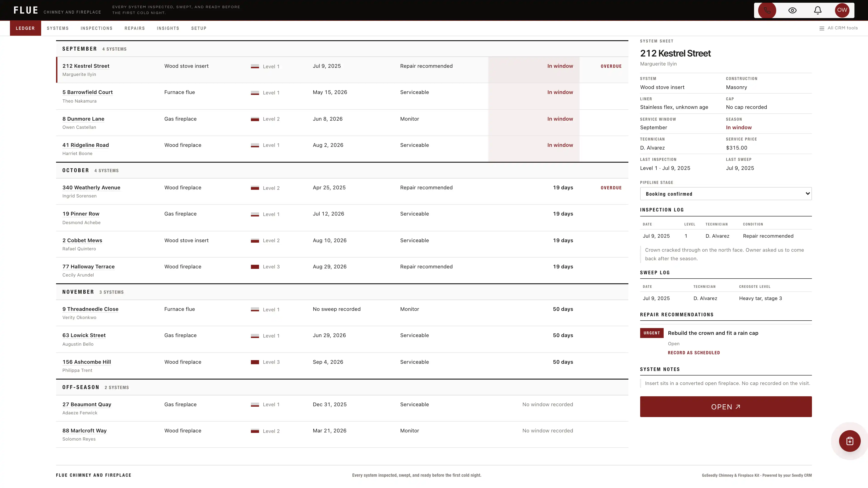Screen dimensions: 868x488
Task: Click '50 days' for 63 Lowick Street
Action: [563, 335]
